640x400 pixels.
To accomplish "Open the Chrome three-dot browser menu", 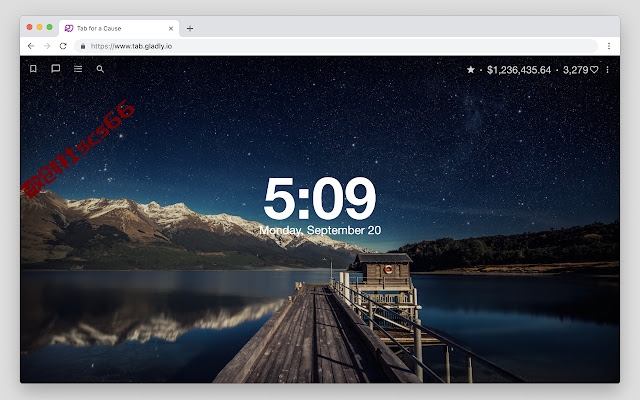I will 609,46.
